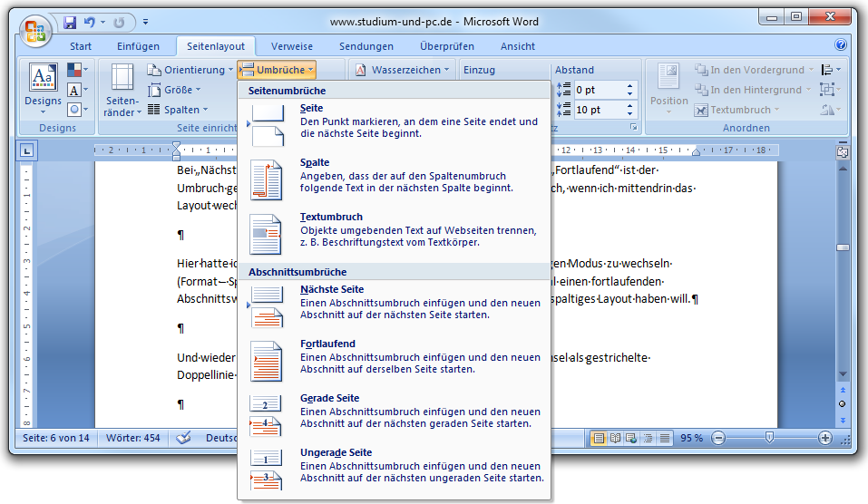The height and width of the screenshot is (504, 868).
Task: Select Seitenlayout tab
Action: point(215,46)
